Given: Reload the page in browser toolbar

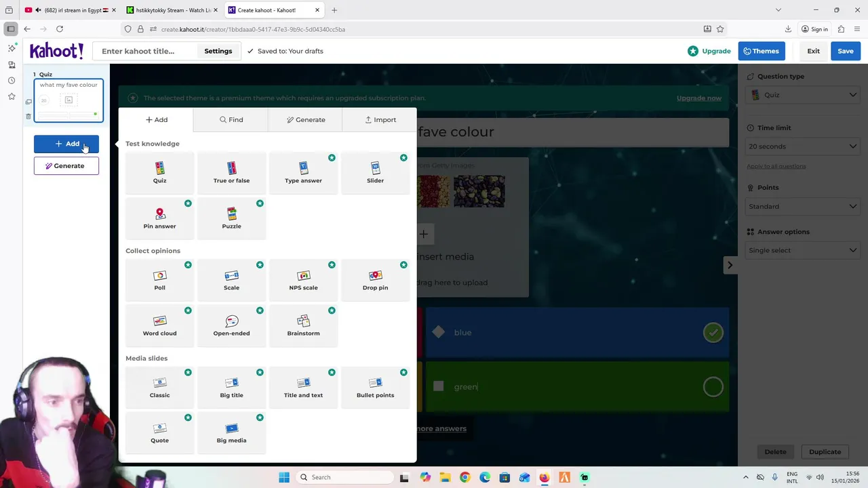Looking at the screenshot, I should tap(60, 29).
